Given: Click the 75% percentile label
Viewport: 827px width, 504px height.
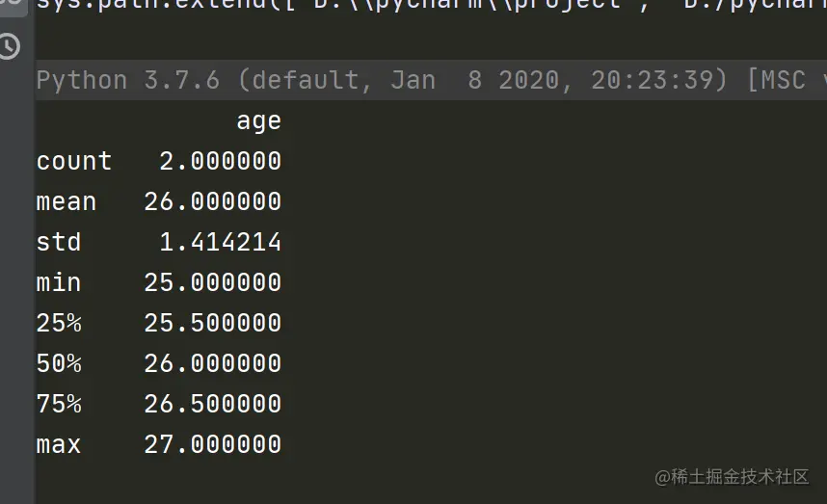Looking at the screenshot, I should click(x=59, y=405).
